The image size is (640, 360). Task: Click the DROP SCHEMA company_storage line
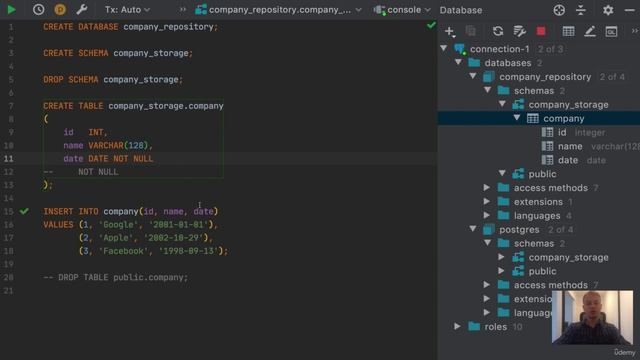(113, 80)
